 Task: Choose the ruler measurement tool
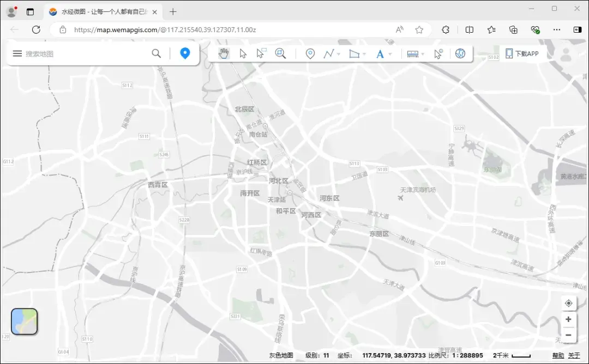pyautogui.click(x=412, y=54)
